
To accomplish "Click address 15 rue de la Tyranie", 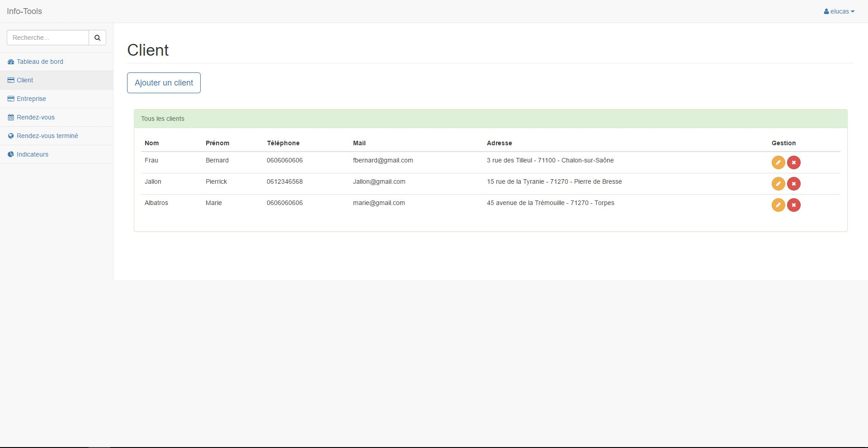I will (x=554, y=181).
